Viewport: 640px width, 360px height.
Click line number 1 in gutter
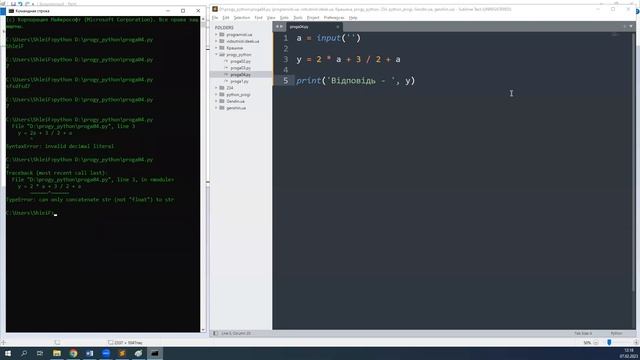tap(286, 38)
